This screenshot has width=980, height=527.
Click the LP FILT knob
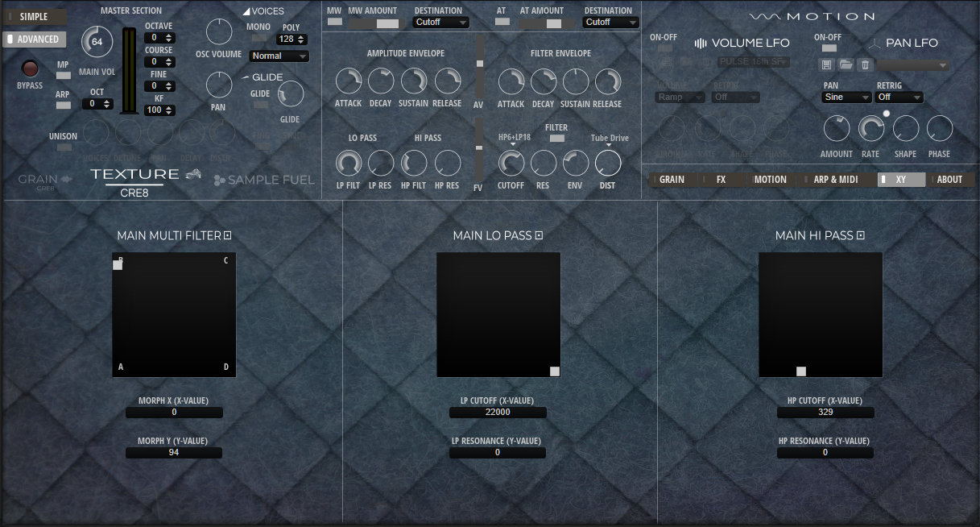point(349,164)
